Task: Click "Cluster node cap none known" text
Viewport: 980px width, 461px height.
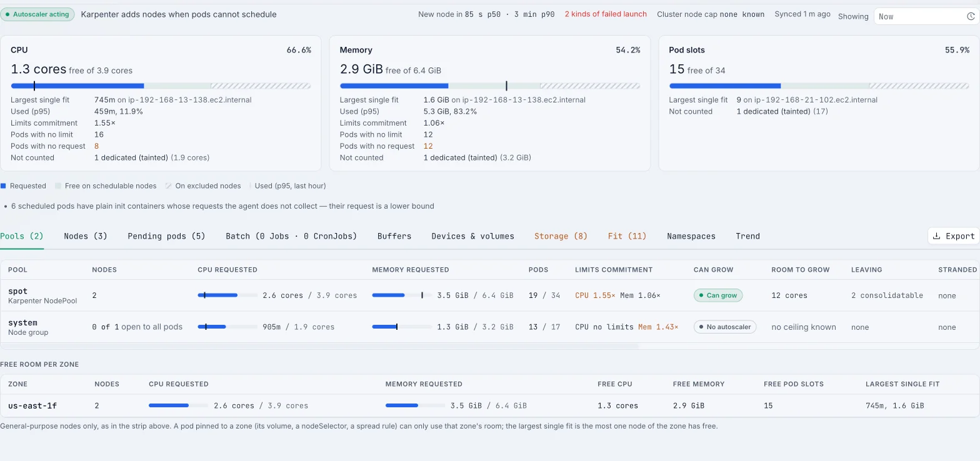Action: (711, 14)
